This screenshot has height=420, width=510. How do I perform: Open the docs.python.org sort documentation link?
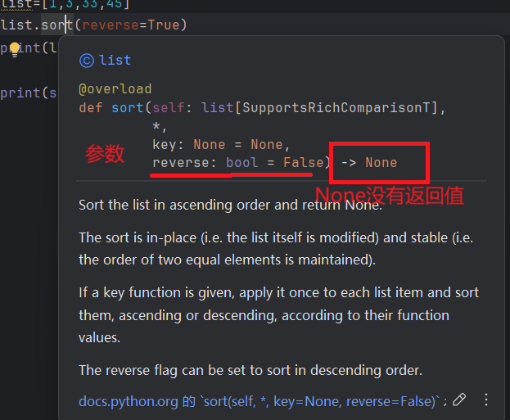click(262, 400)
